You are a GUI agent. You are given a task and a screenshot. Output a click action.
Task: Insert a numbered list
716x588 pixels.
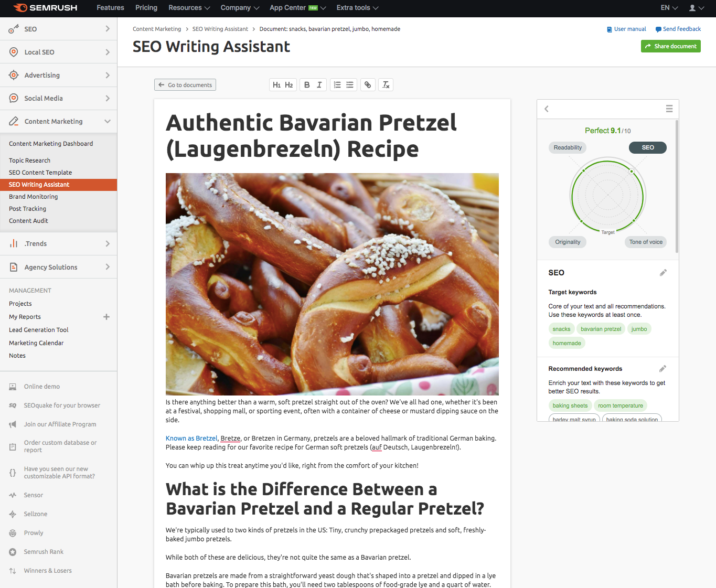(x=337, y=85)
